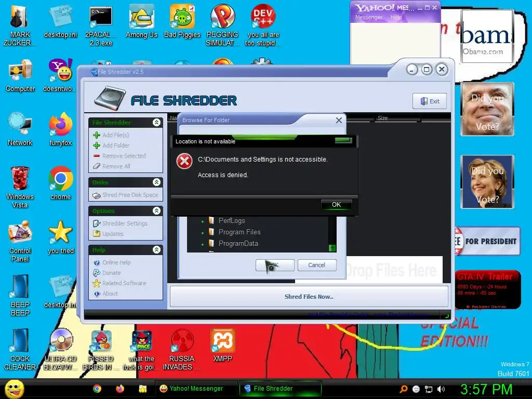Open the PEGGING SIMULAT desktop icon
This screenshot has width=532, height=399.
click(222, 25)
